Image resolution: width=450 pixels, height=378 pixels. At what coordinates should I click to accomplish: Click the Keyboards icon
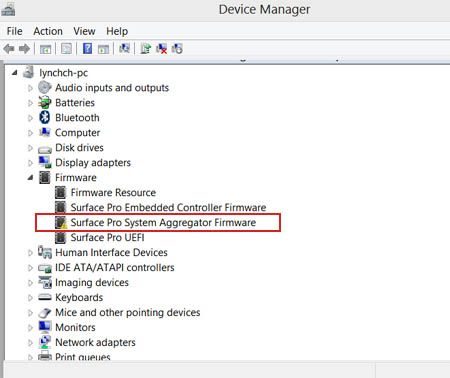pyautogui.click(x=45, y=297)
